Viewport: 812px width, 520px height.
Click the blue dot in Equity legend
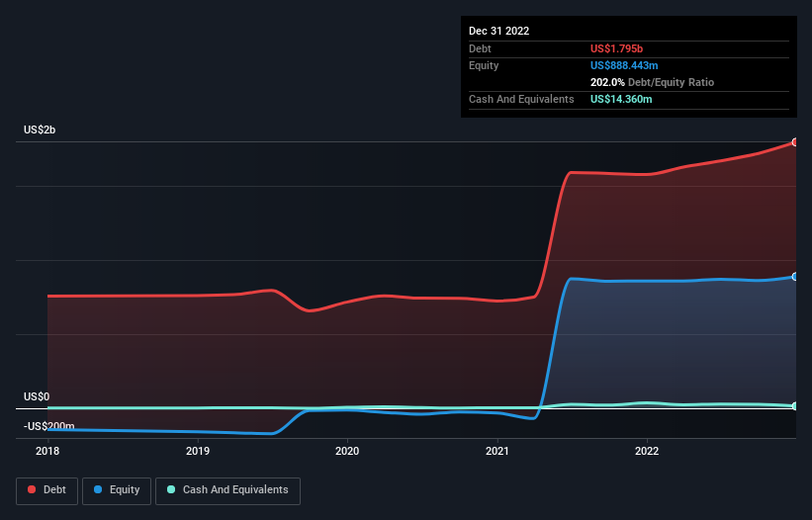98,489
